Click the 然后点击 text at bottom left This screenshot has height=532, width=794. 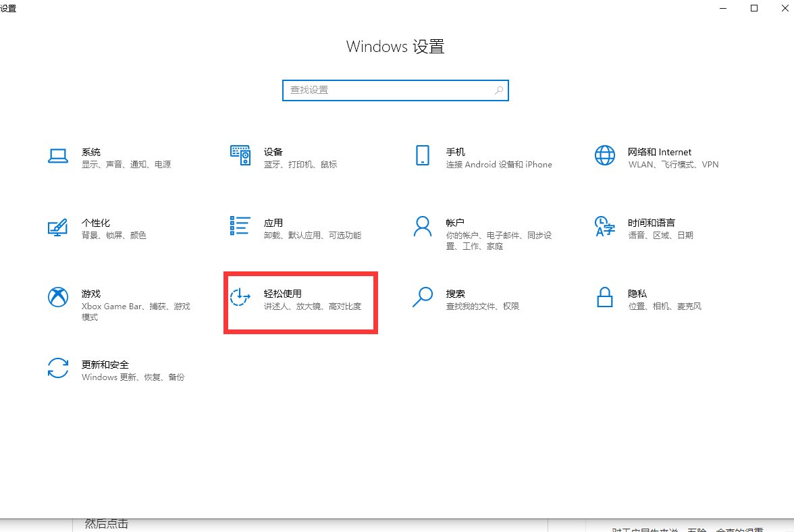click(x=105, y=523)
